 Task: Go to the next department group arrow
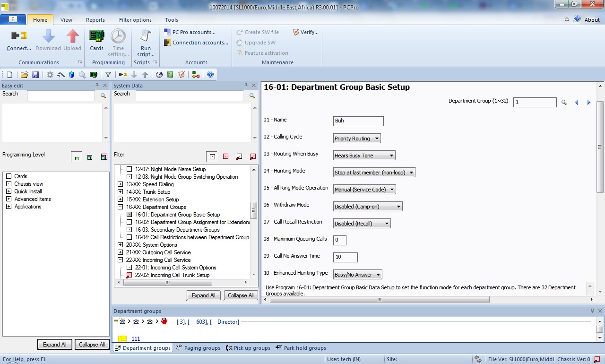[588, 102]
